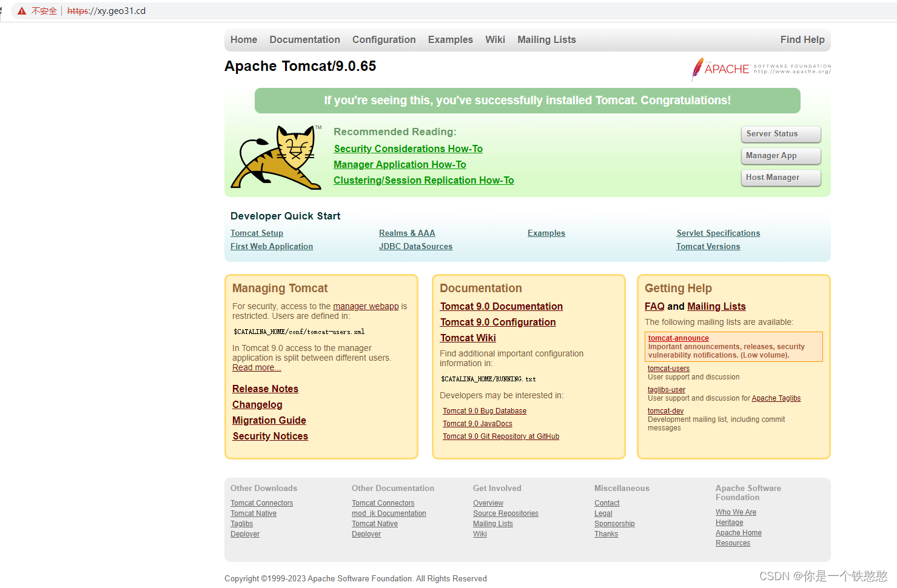Open Overview link under Get Involved

[488, 503]
